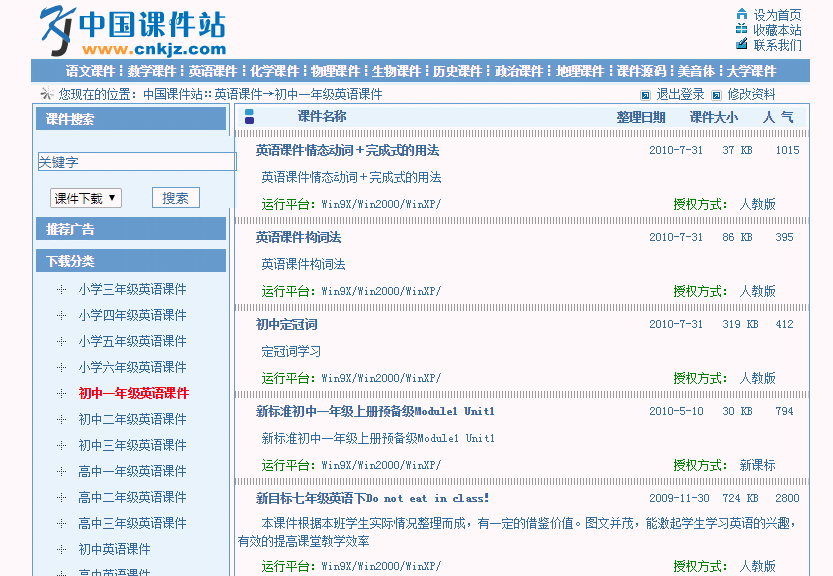Click the plus icon beside 初中一年级英语课件
Viewport: 833px width, 576px height.
click(62, 394)
